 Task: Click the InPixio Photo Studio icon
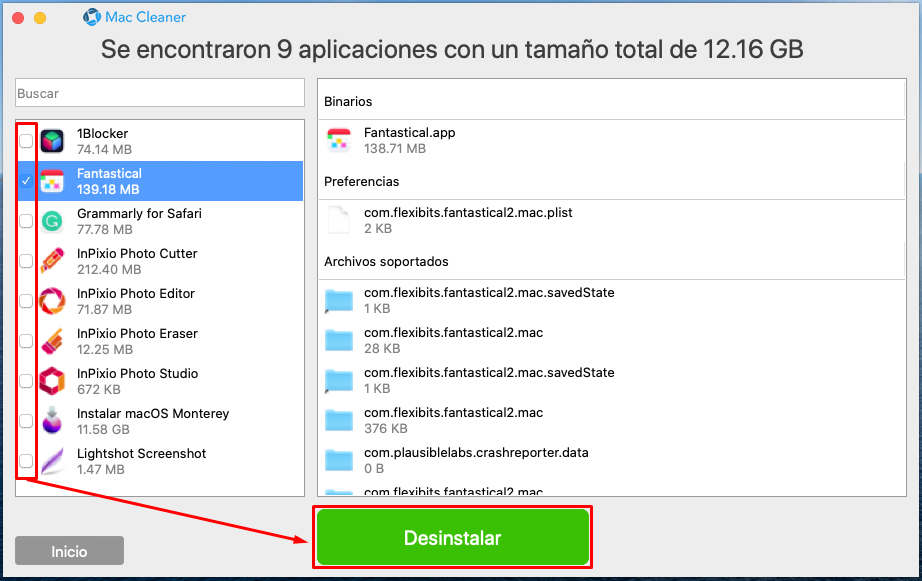(52, 381)
